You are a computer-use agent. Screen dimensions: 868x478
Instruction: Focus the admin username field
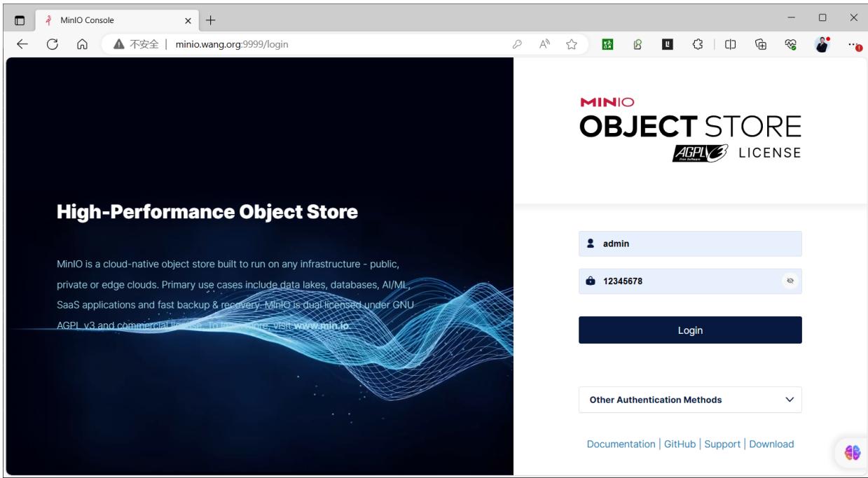690,244
